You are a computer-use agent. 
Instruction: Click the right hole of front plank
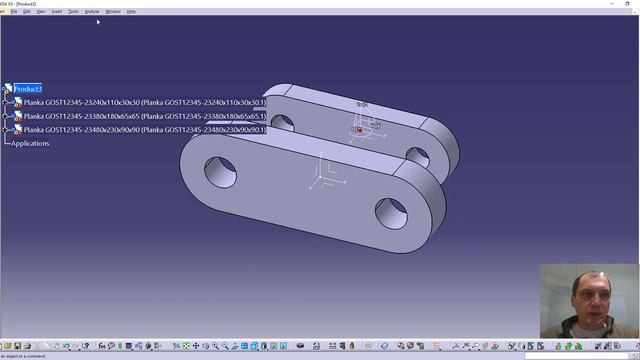point(391,214)
